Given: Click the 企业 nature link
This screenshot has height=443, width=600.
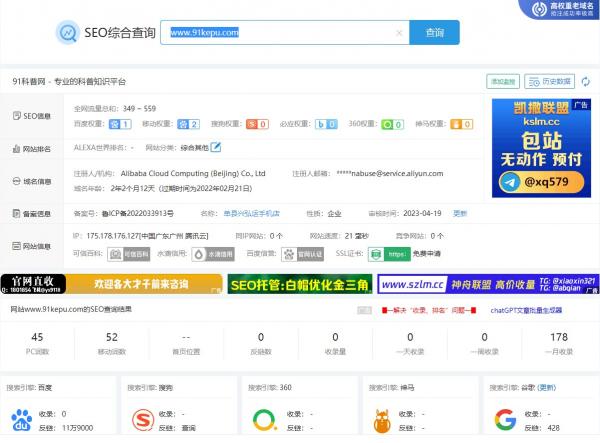Looking at the screenshot, I should [x=334, y=213].
